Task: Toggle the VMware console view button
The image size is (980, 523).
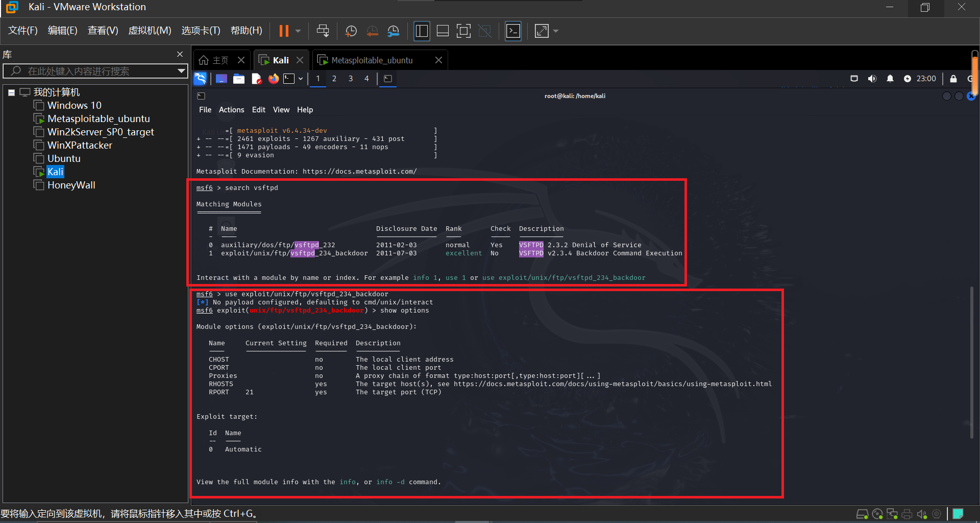Action: (513, 31)
